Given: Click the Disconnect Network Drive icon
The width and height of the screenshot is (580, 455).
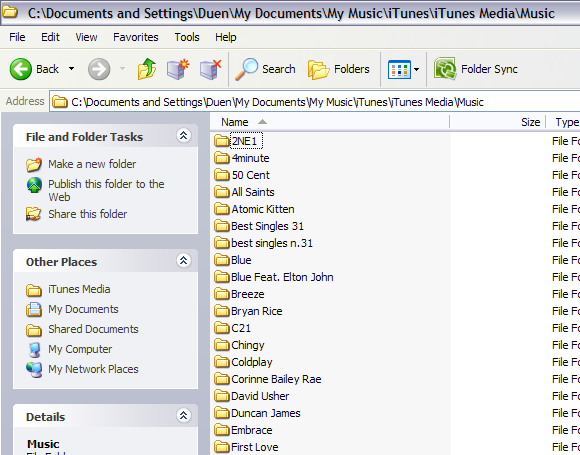Looking at the screenshot, I should tap(210, 69).
